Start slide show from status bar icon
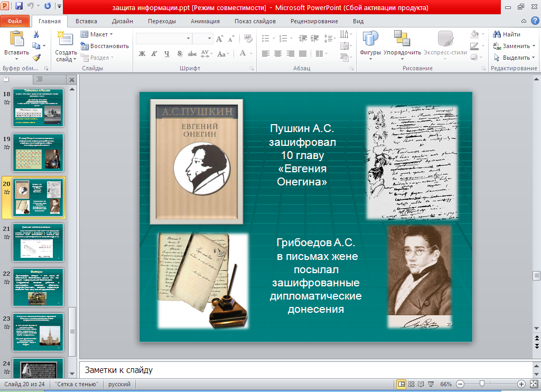541x392 pixels. (x=431, y=384)
